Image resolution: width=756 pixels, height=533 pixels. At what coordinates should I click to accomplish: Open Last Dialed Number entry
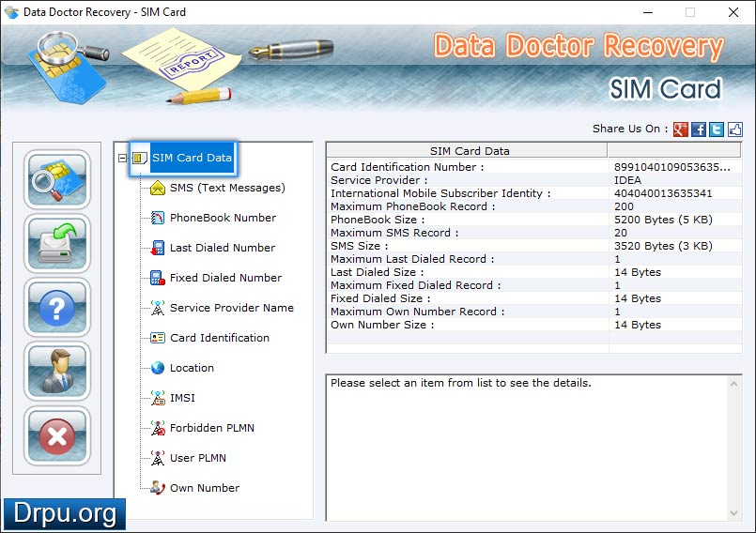click(x=223, y=248)
